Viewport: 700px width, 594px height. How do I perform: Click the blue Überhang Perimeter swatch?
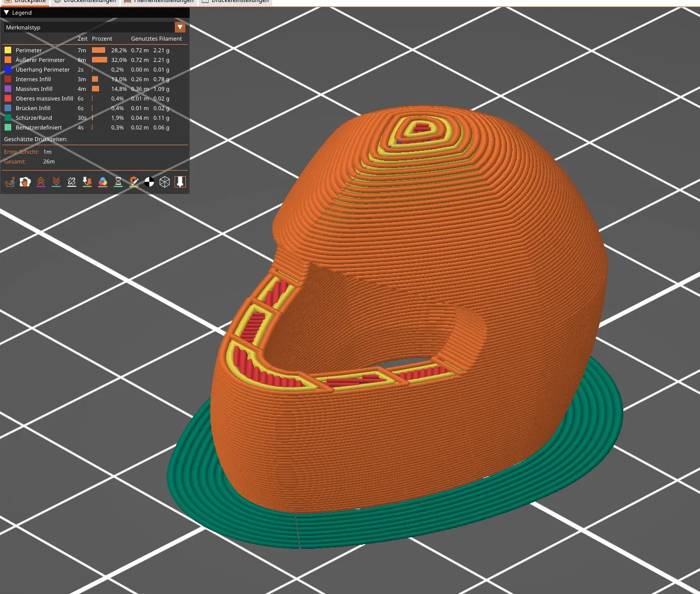point(8,70)
